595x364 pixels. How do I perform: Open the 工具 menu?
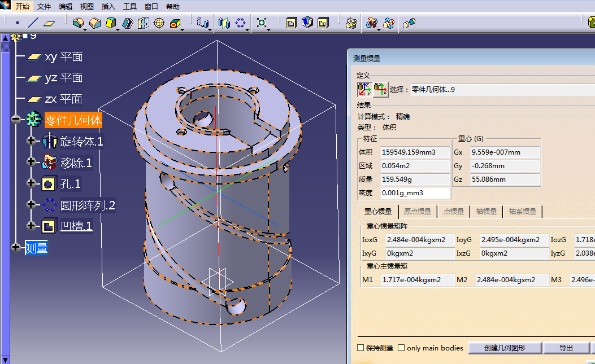point(130,7)
